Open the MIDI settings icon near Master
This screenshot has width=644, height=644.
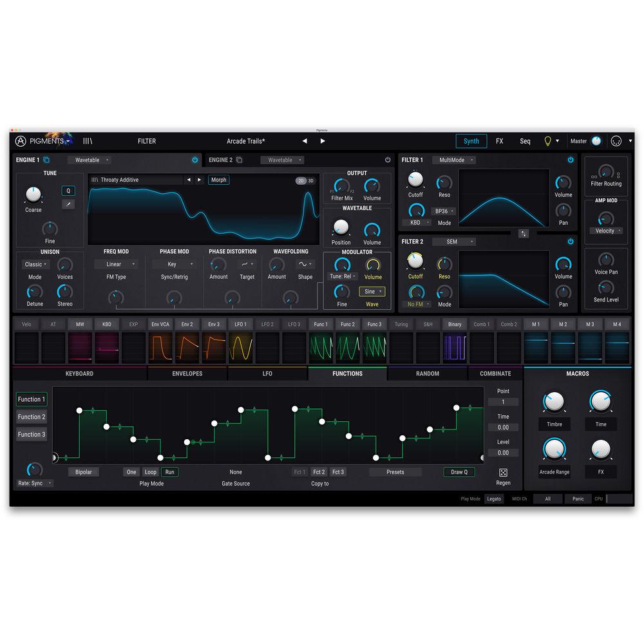click(x=616, y=140)
